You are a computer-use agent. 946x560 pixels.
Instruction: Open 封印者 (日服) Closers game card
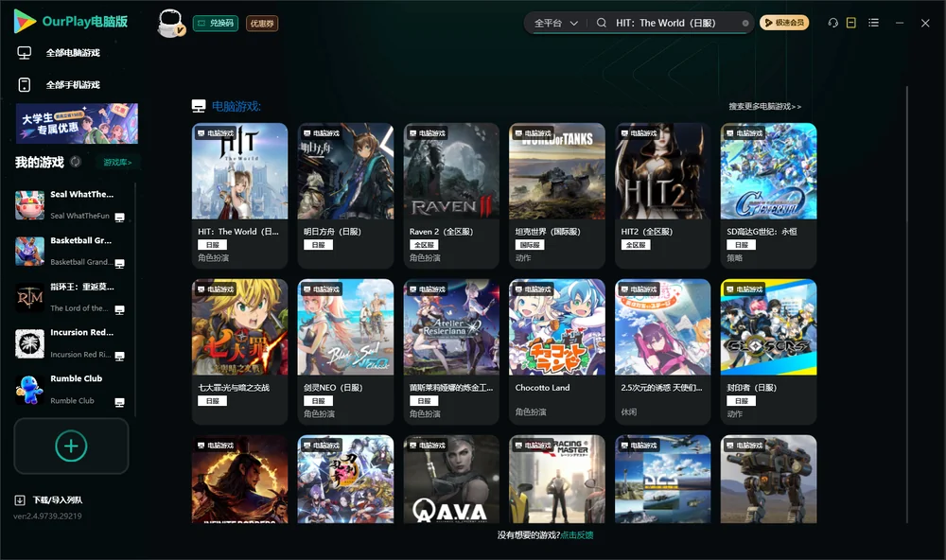(768, 352)
